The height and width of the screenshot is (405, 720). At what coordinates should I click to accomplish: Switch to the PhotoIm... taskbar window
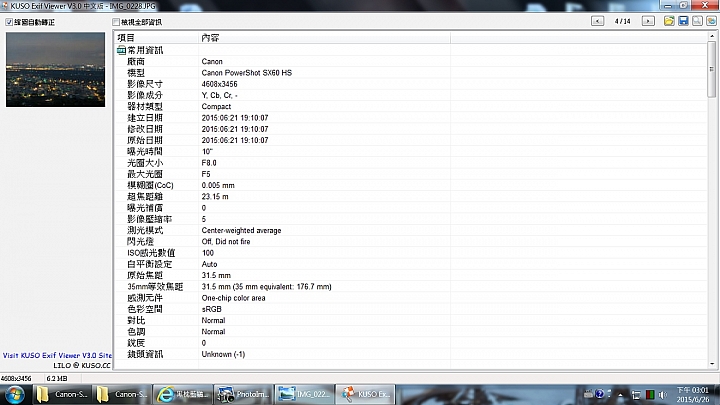243,394
